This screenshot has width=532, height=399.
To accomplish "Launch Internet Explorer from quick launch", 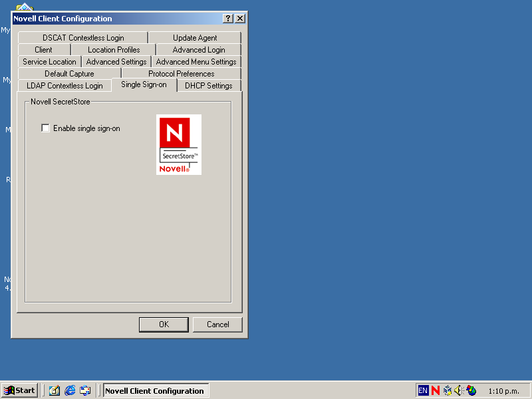I will pos(70,390).
